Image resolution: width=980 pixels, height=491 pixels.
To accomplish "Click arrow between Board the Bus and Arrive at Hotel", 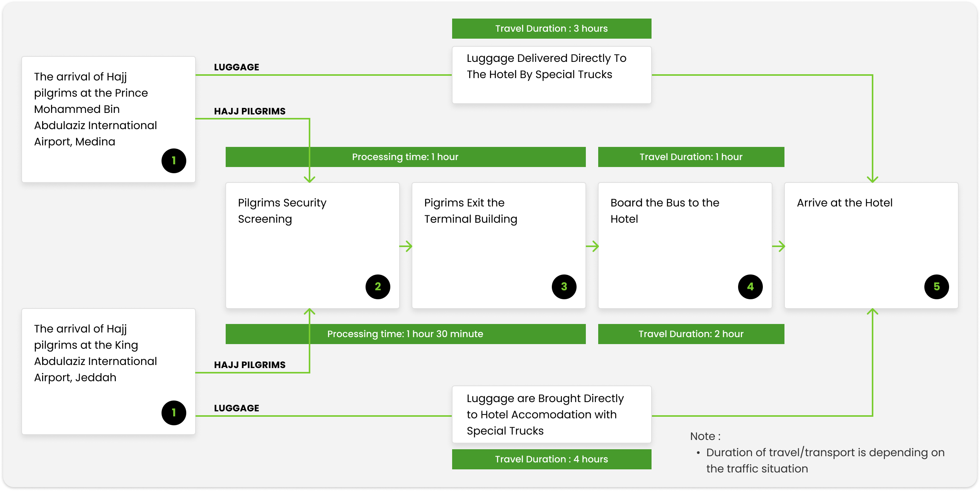I will point(778,246).
